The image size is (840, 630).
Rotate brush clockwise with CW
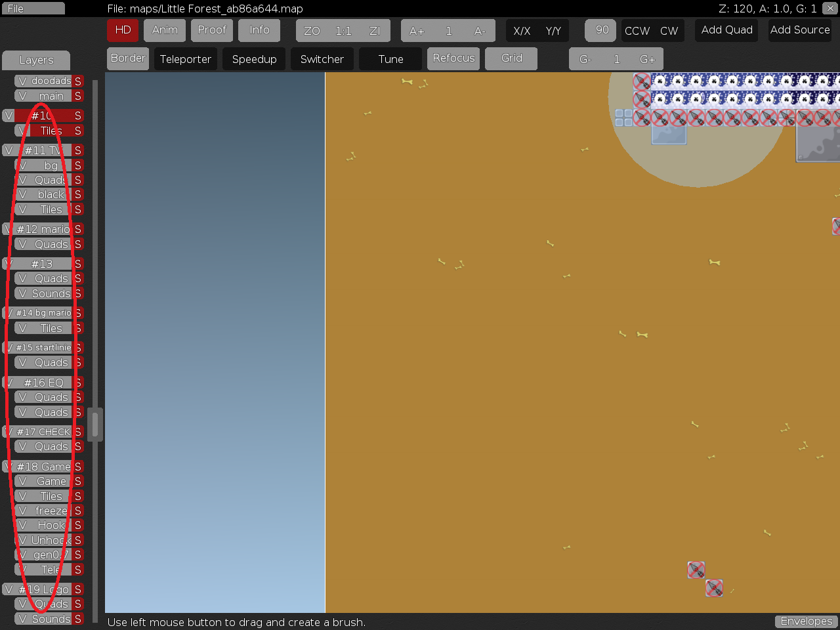coord(669,31)
